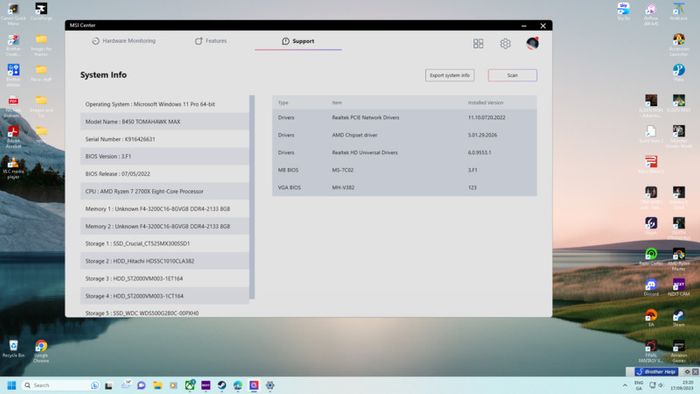Screen dimensions: 700x394
Task: Select Model Name B450 TOMAHAWK MAX row
Action: [165, 121]
